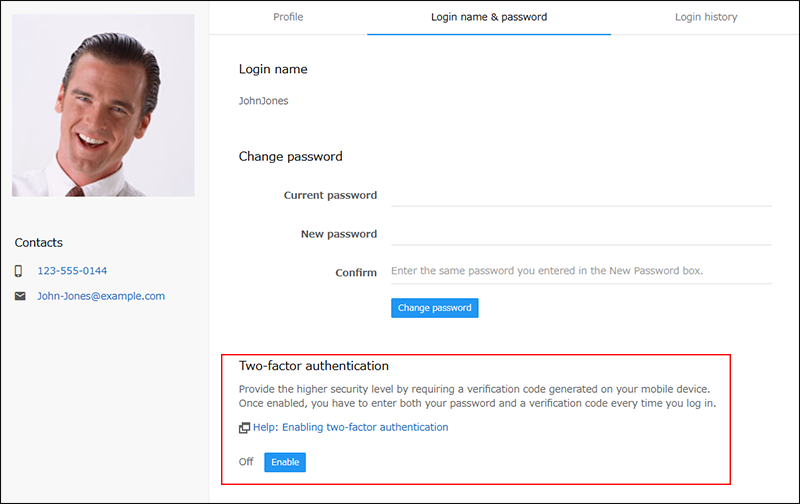Open the Profile tab

(288, 17)
